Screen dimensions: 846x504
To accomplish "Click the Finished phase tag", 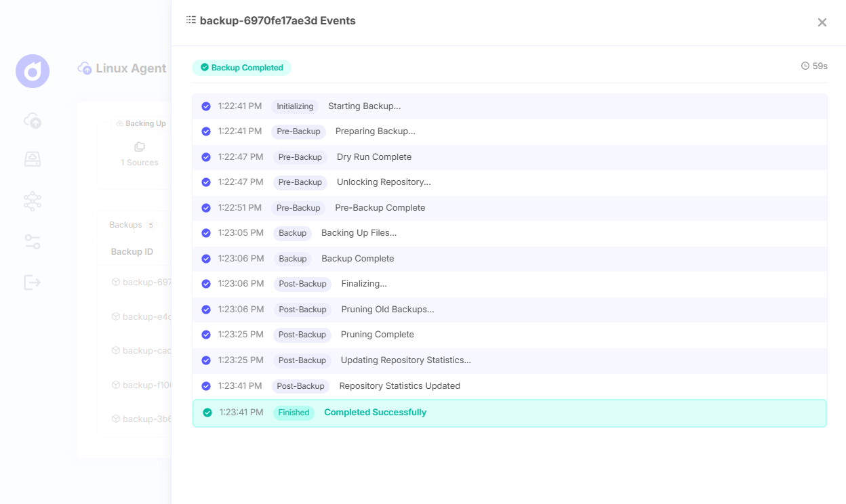I will tap(294, 413).
